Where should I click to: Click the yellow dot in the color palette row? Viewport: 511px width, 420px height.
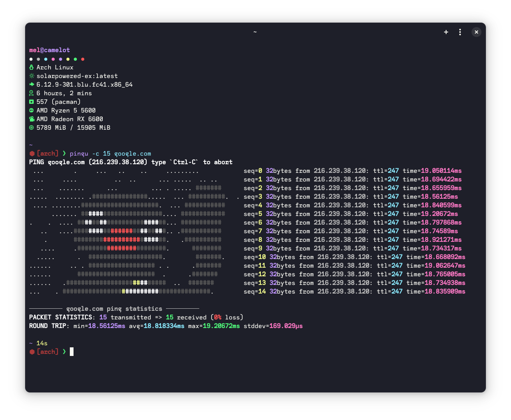68,59
